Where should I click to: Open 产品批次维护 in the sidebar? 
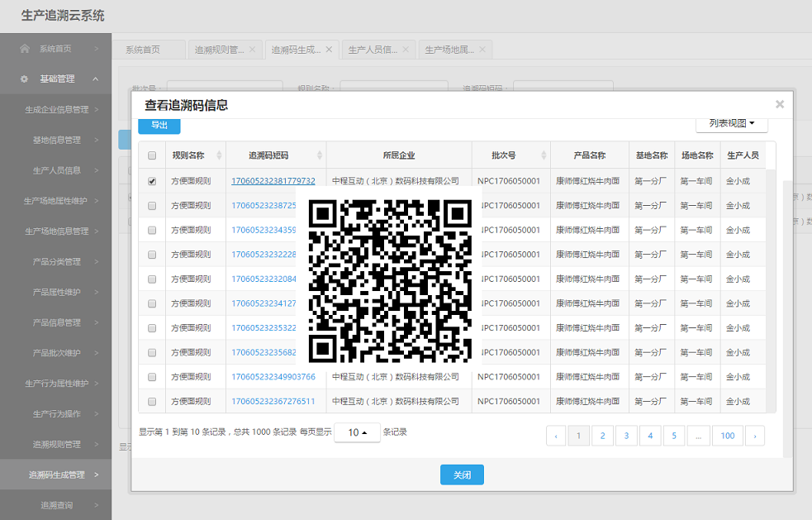(56, 353)
